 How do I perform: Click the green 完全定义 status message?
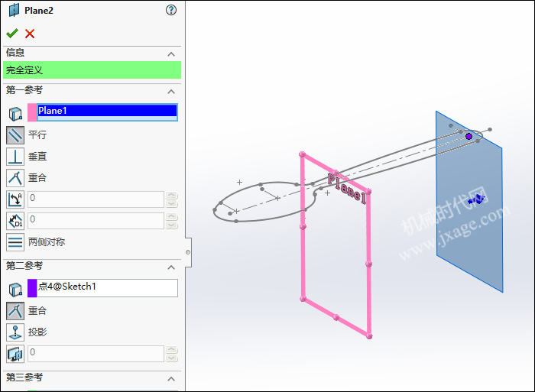click(92, 70)
